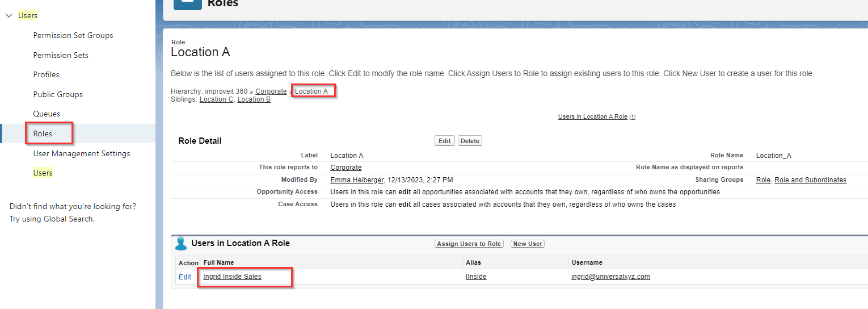The width and height of the screenshot is (868, 309).
Task: Click the Full Name column header
Action: (x=219, y=262)
